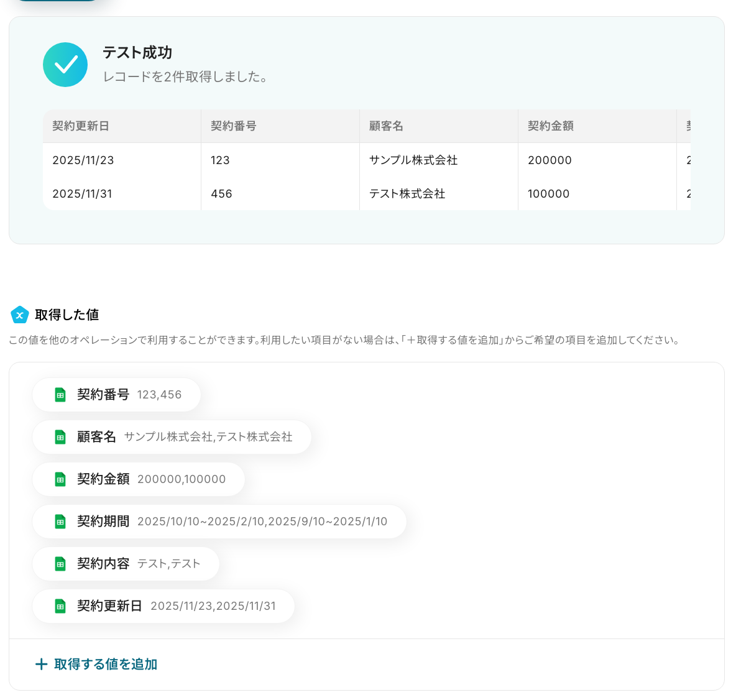This screenshot has height=700, width=736.
Task: Click the テスト成功 heading
Action: point(137,53)
